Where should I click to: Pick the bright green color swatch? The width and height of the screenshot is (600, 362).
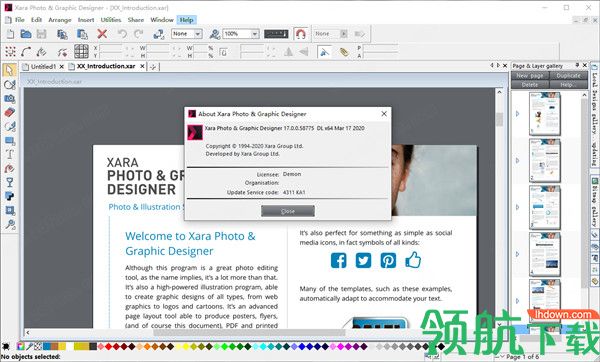[x=225, y=347]
